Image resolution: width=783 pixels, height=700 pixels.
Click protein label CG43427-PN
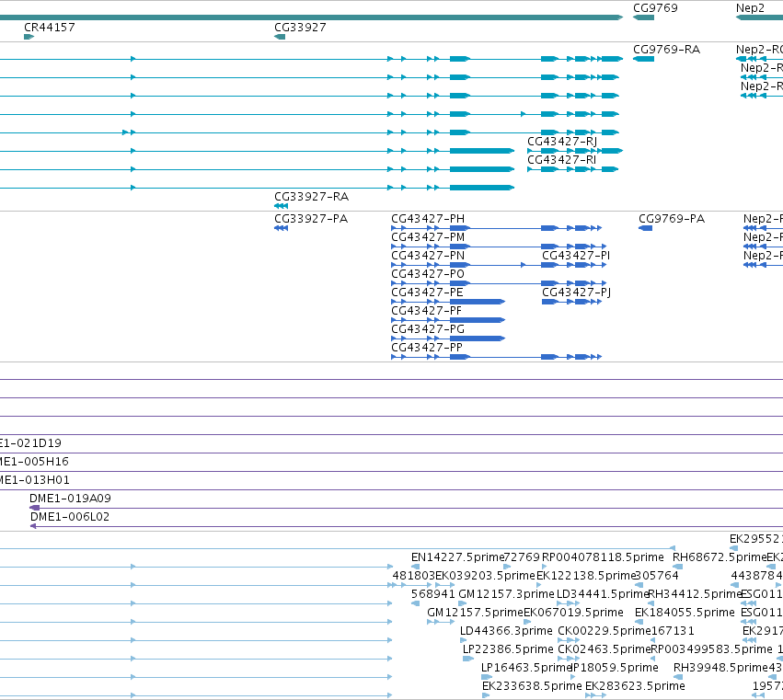tap(428, 256)
